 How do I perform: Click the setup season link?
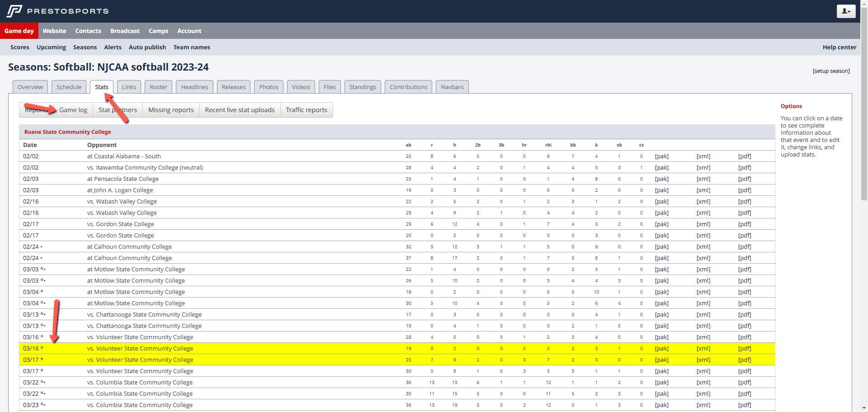pos(831,71)
